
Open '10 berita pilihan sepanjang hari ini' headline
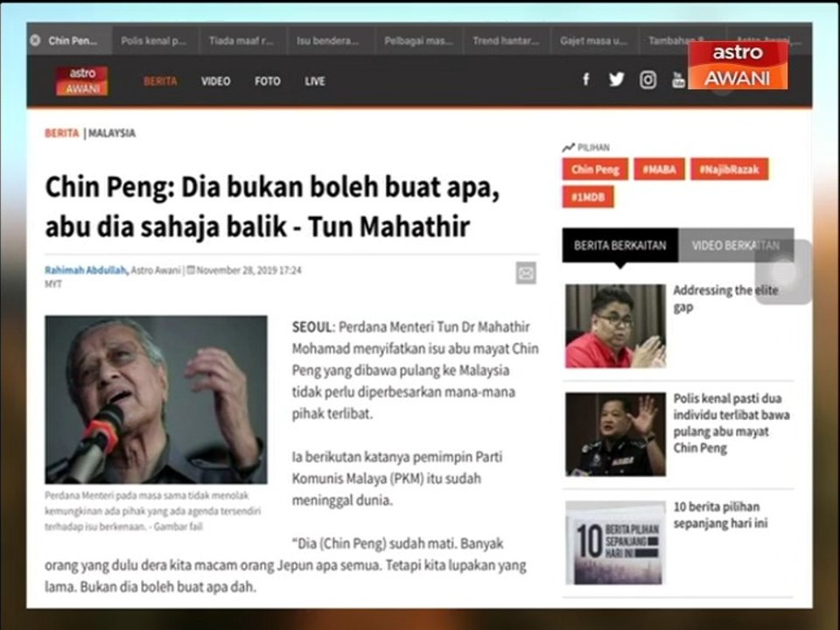click(x=720, y=515)
